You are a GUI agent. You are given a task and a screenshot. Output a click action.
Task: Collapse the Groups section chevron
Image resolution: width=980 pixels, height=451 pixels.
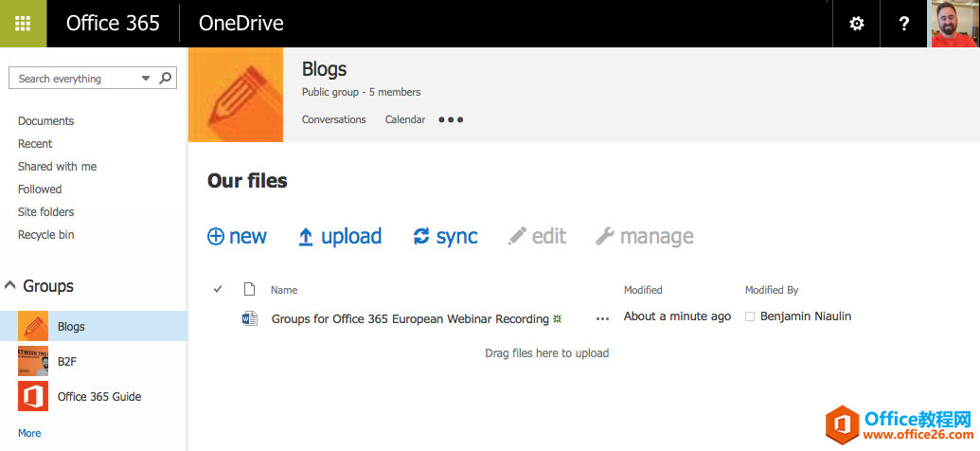[x=10, y=285]
